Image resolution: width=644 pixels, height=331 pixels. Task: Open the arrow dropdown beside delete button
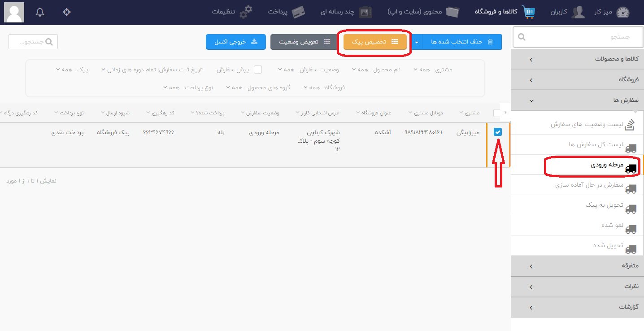[417, 42]
